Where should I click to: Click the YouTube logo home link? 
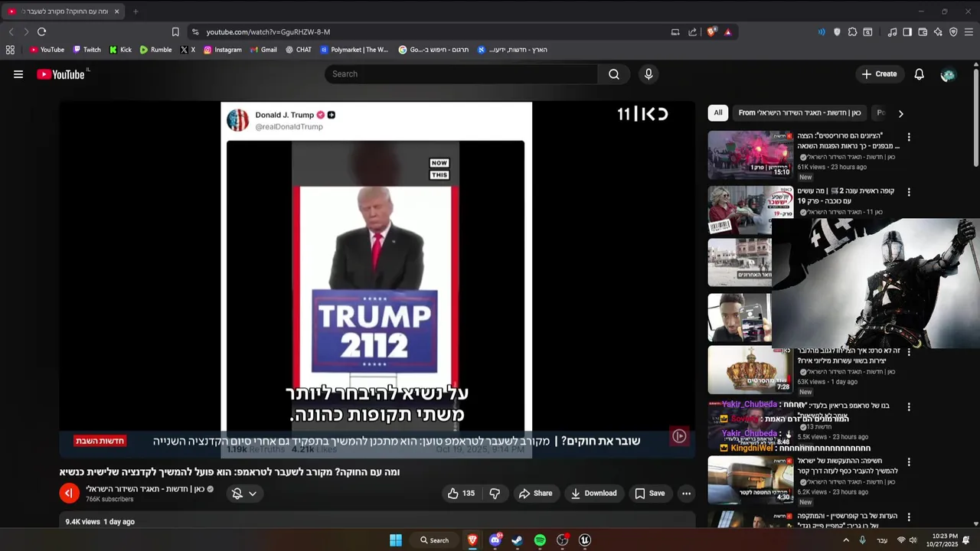click(60, 74)
